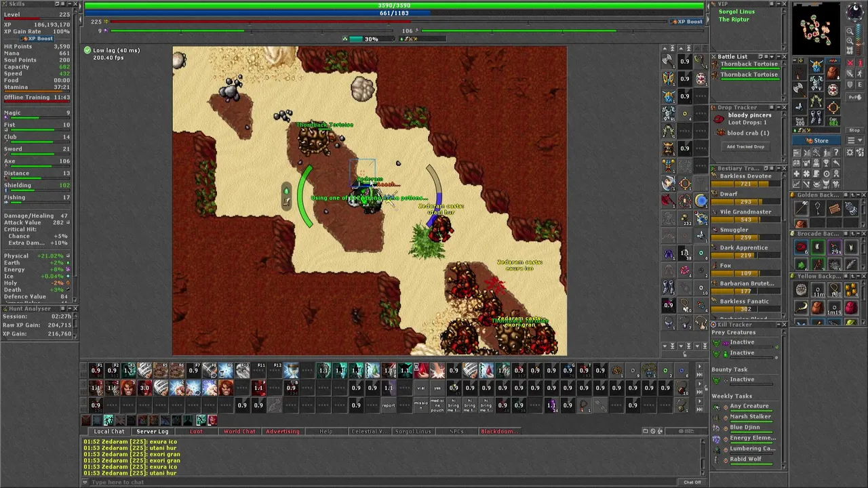Click the Stop button near the inventory

click(x=854, y=130)
